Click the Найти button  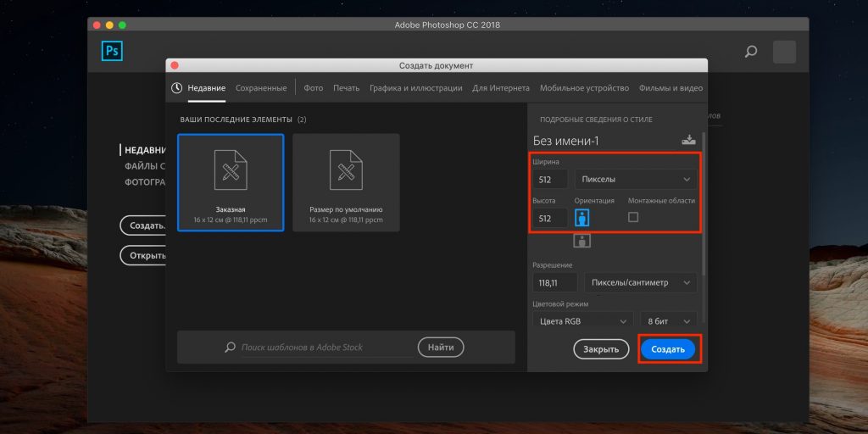point(441,348)
